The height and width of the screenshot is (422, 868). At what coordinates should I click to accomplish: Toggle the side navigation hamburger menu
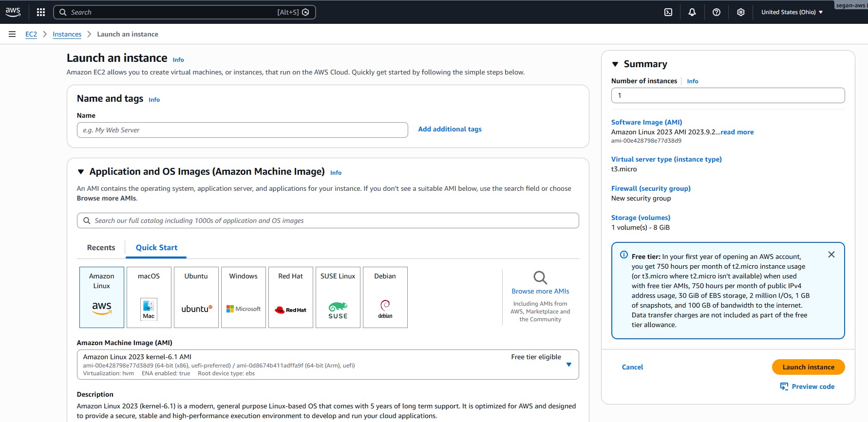pos(12,34)
